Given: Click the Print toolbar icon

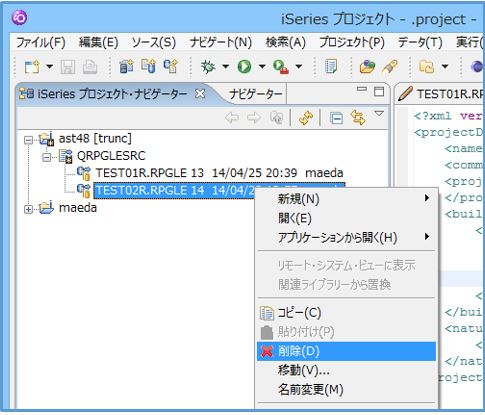Looking at the screenshot, I should click(90, 67).
